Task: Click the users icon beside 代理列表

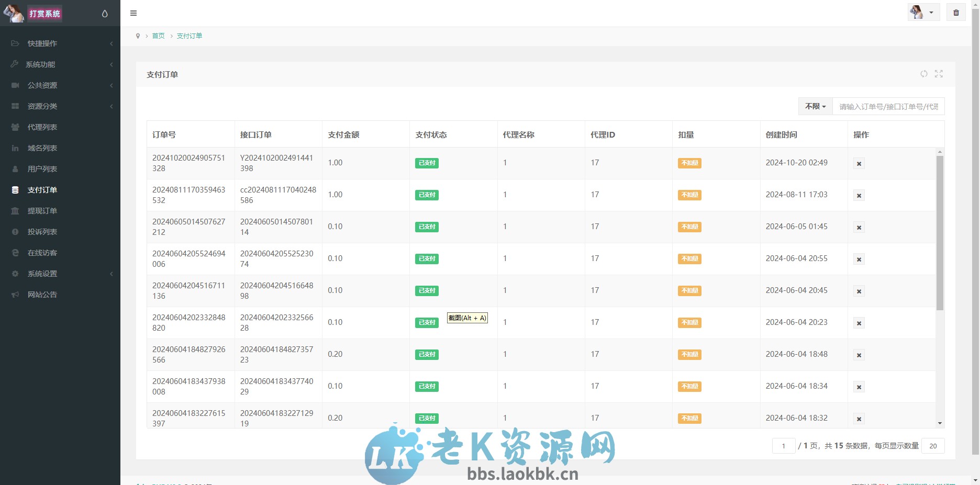Action: click(x=15, y=127)
